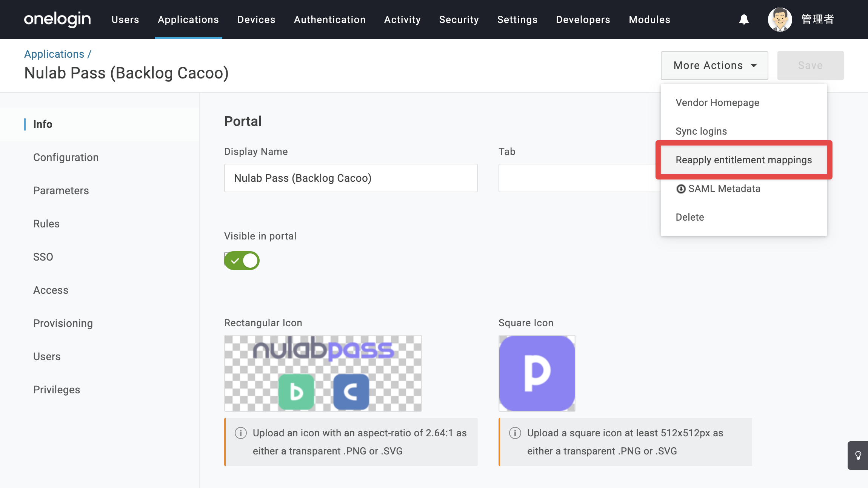Click the Tab input field
Viewport: 868px width, 488px height.
pos(580,178)
